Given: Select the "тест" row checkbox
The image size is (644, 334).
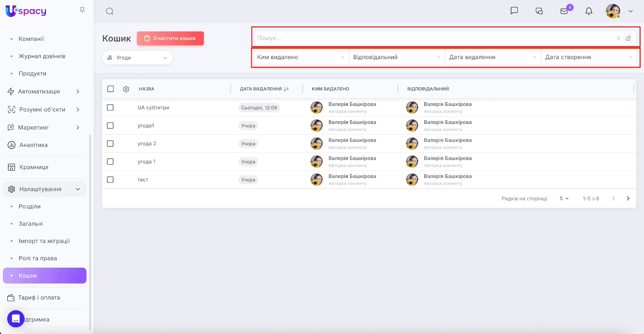Looking at the screenshot, I should 110,179.
